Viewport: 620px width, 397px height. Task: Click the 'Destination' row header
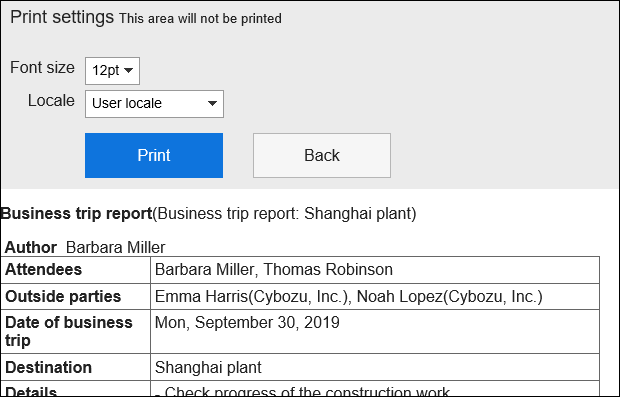pos(76,367)
